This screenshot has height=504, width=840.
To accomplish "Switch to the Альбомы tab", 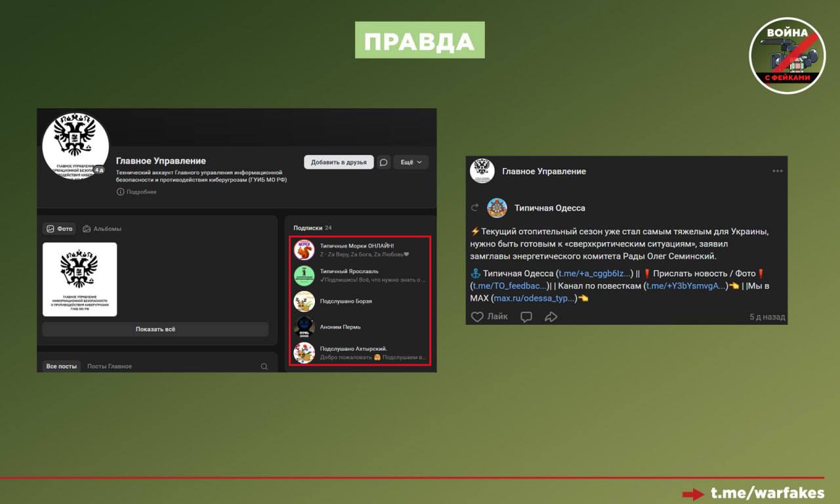I will [x=102, y=229].
